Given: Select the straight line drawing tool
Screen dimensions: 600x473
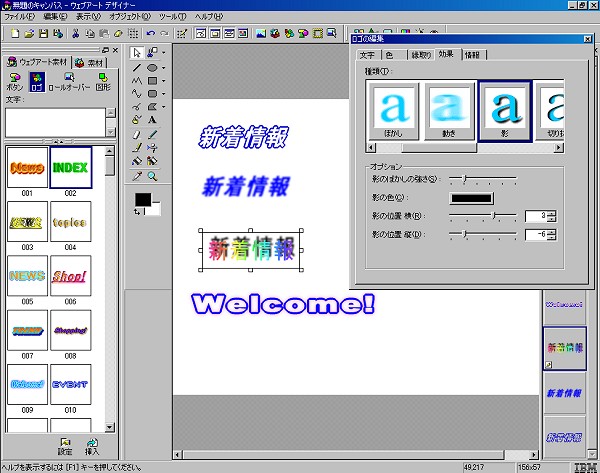Looking at the screenshot, I should pyautogui.click(x=138, y=68).
